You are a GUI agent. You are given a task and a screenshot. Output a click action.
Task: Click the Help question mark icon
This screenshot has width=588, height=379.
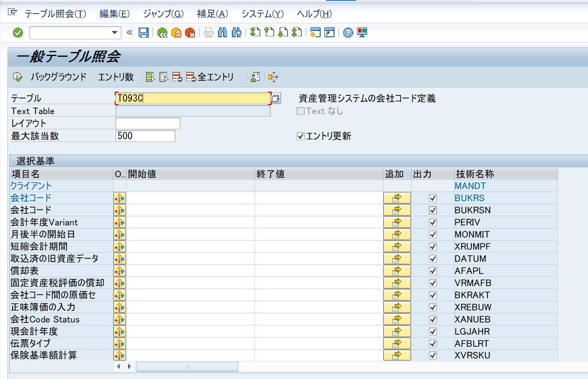(x=348, y=33)
